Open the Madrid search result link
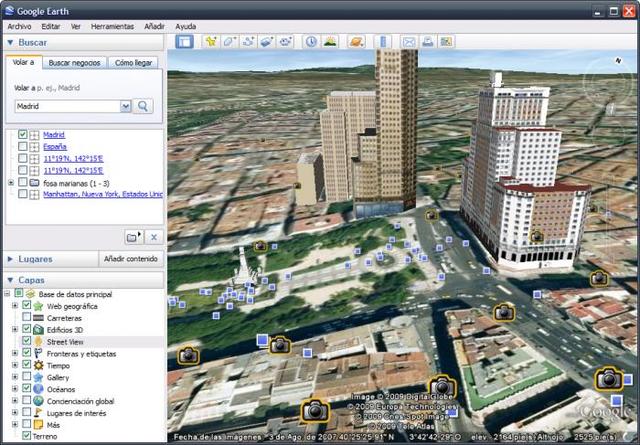640x445 pixels. point(54,135)
